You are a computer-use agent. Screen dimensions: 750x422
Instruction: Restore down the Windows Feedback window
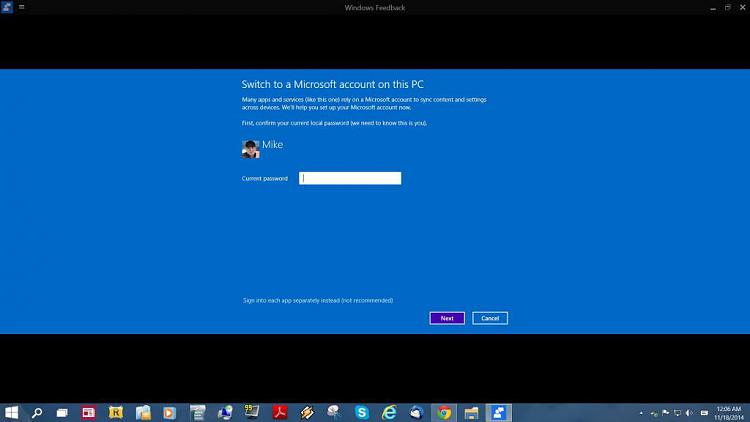point(728,8)
